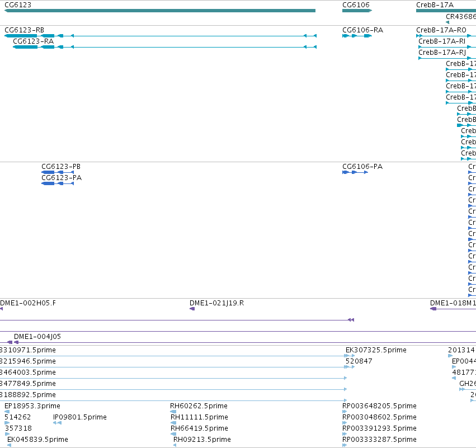Open the CG6106-PA protein feature

(x=355, y=172)
